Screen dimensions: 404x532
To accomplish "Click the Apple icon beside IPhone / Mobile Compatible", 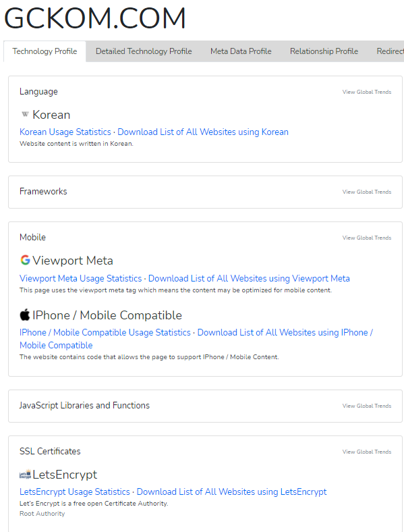I will 25,315.
